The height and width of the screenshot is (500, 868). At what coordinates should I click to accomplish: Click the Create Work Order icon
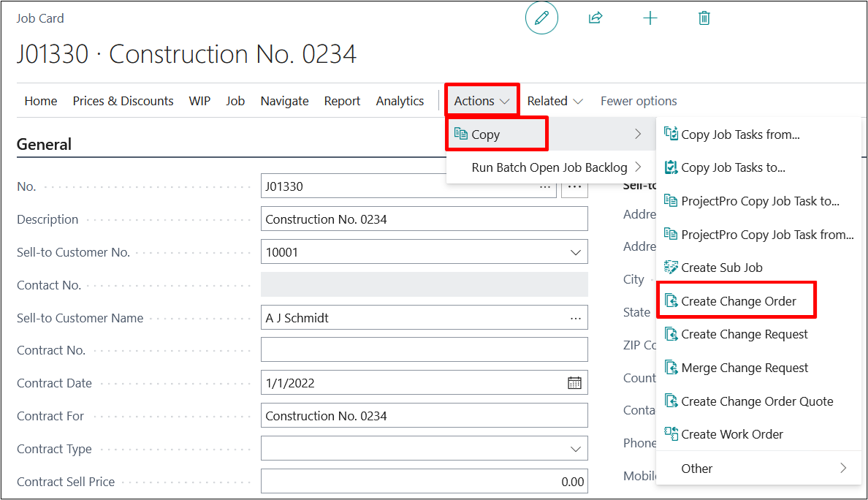[x=671, y=434]
